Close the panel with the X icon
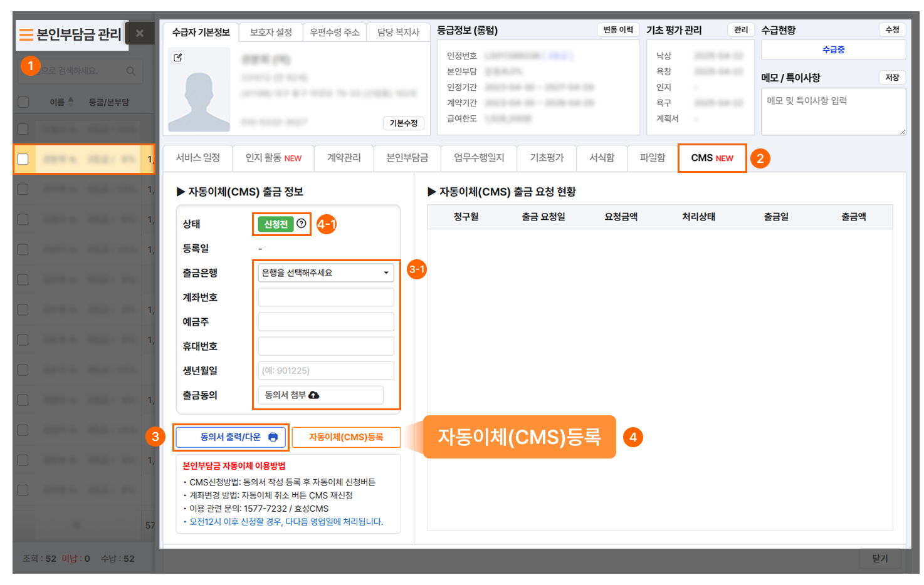Viewport: 924px width, 585px height. coord(140,33)
